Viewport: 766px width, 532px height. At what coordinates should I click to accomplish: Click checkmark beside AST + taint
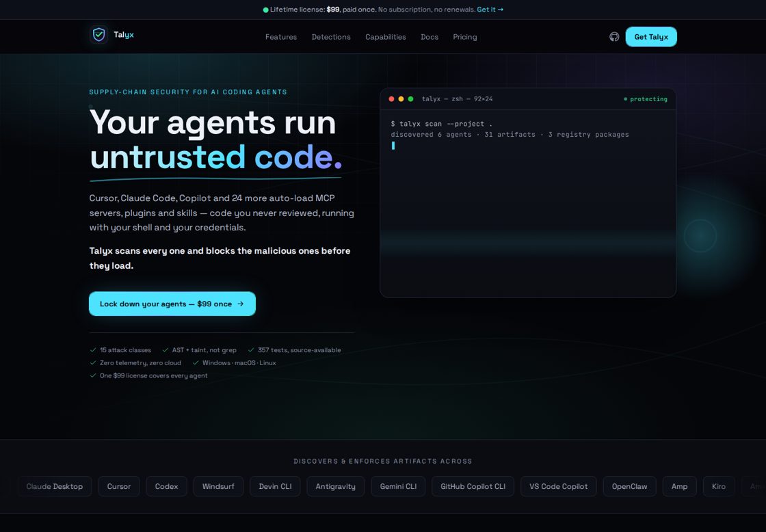click(x=165, y=350)
